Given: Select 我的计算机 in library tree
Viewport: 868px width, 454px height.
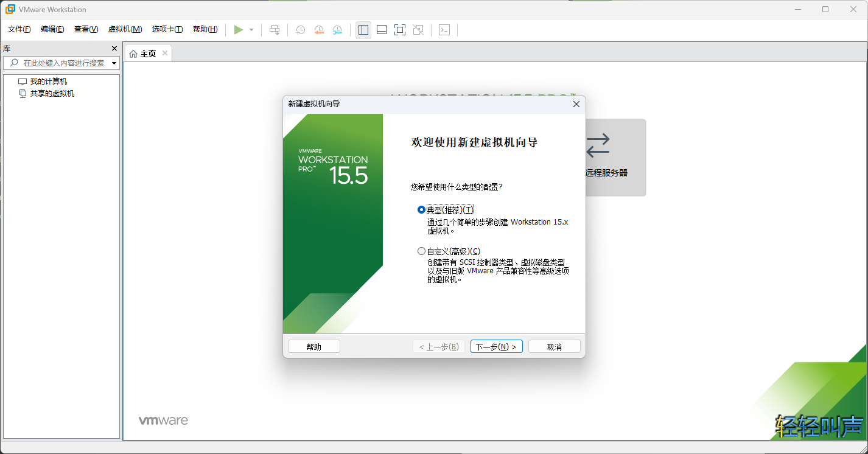Looking at the screenshot, I should pyautogui.click(x=49, y=81).
